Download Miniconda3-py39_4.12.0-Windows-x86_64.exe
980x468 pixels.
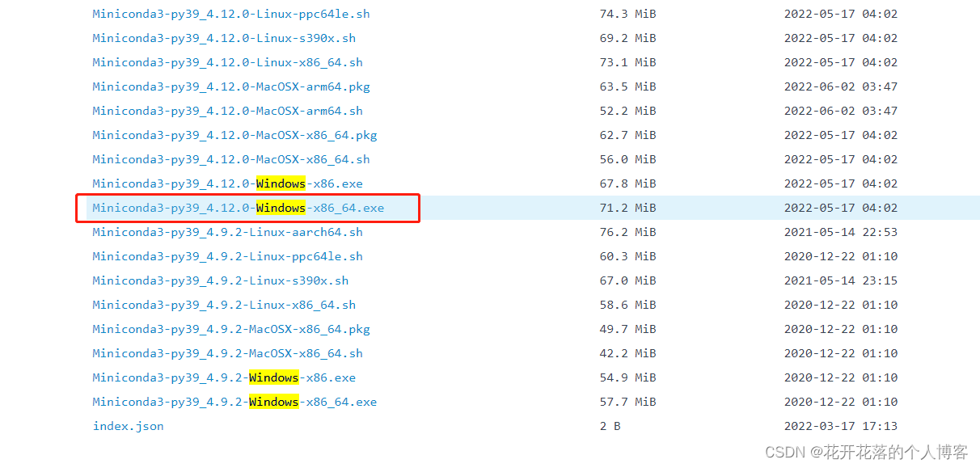pyautogui.click(x=238, y=208)
